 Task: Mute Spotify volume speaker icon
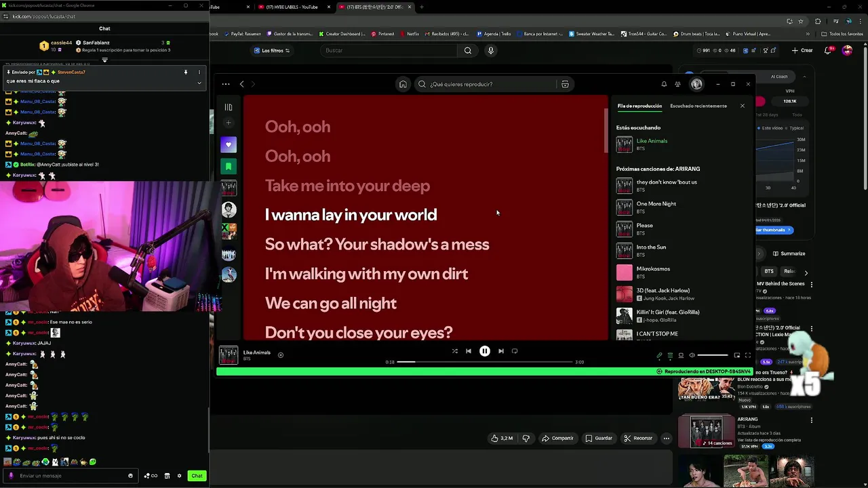coord(692,355)
